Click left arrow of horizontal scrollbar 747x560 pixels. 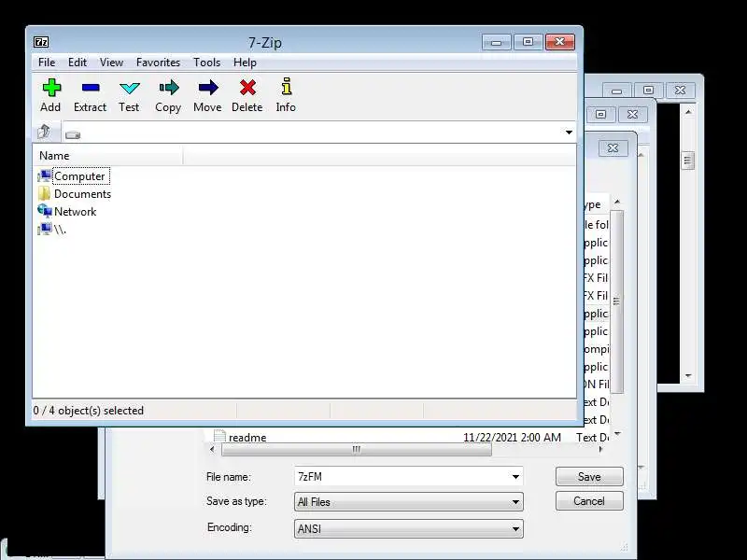click(213, 449)
